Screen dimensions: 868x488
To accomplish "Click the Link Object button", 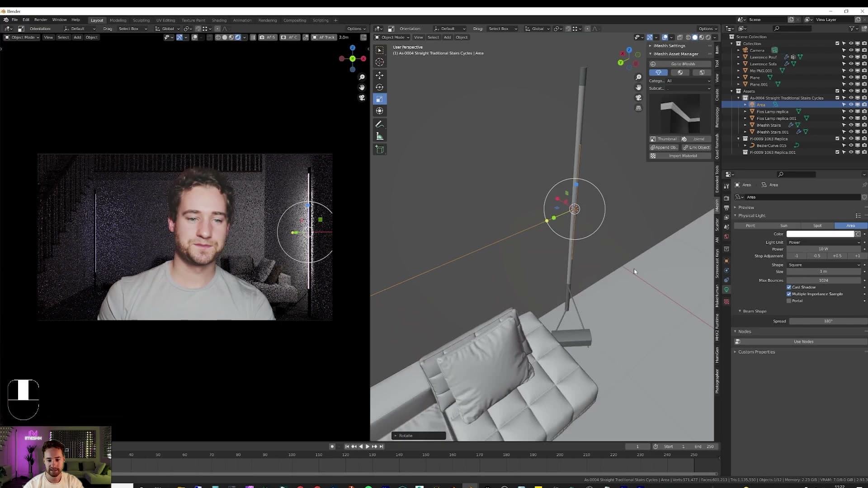I will (696, 147).
